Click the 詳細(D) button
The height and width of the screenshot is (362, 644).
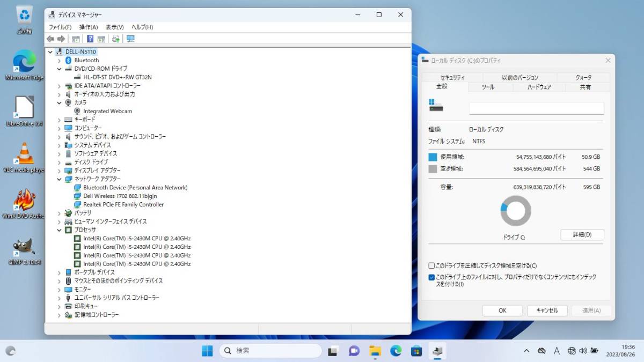point(582,235)
